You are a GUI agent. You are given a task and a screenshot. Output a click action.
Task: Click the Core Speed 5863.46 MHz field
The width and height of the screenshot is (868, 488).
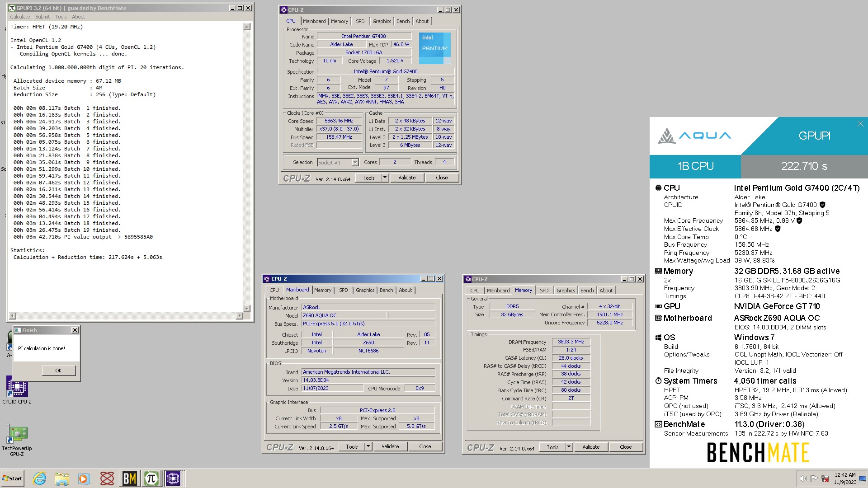[339, 121]
